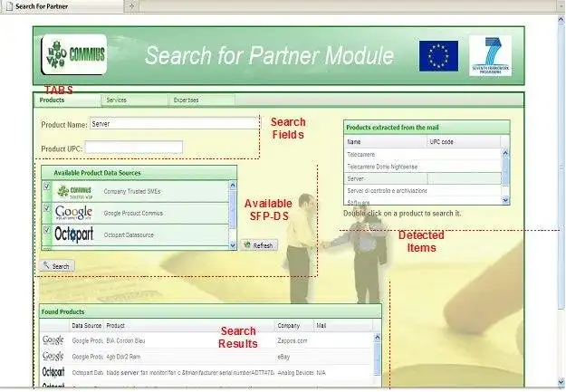The image size is (566, 392).
Task: Click the Company Trusted SMEs label
Action: 131,192
